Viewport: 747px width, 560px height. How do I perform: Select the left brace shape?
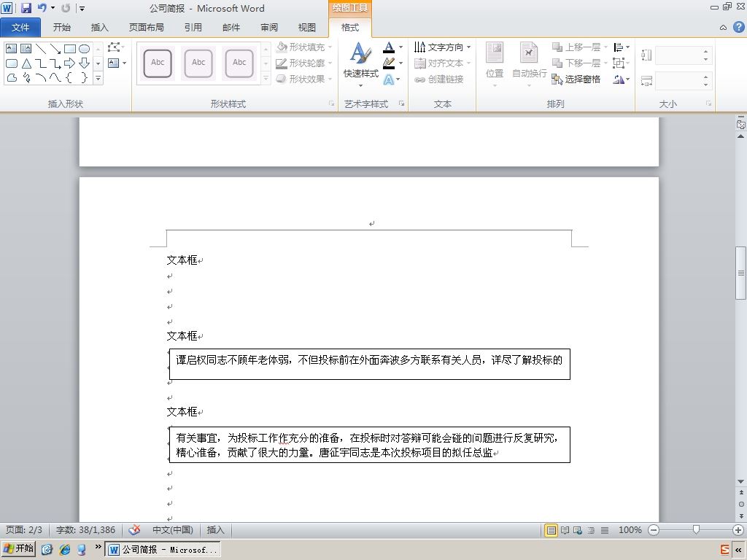(69, 77)
